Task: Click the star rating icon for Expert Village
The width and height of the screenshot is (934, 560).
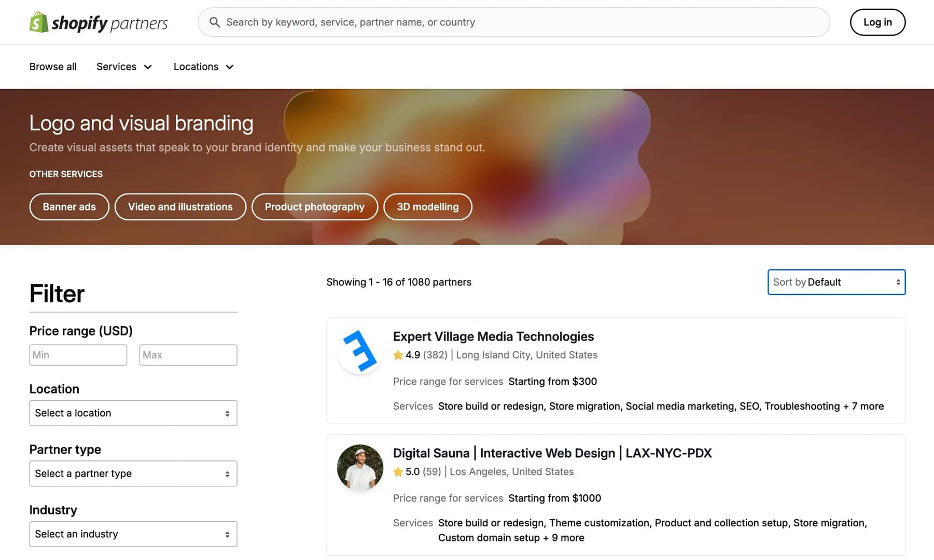Action: pyautogui.click(x=398, y=355)
